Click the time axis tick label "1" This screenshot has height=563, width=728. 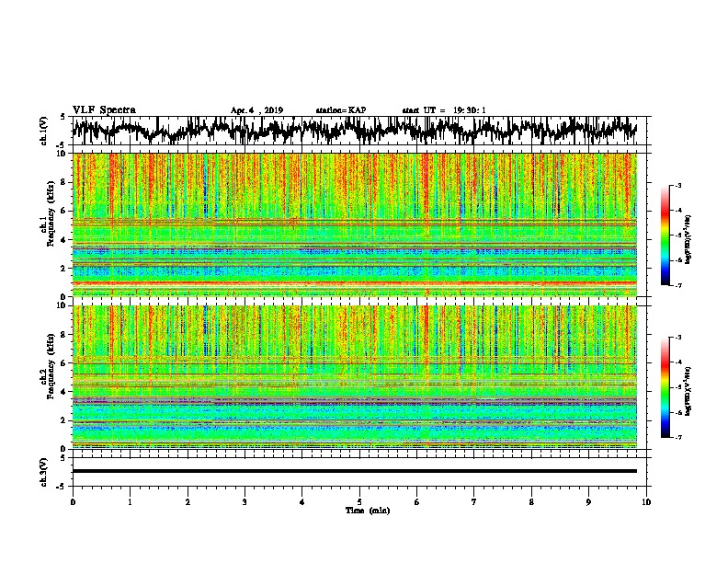130,502
